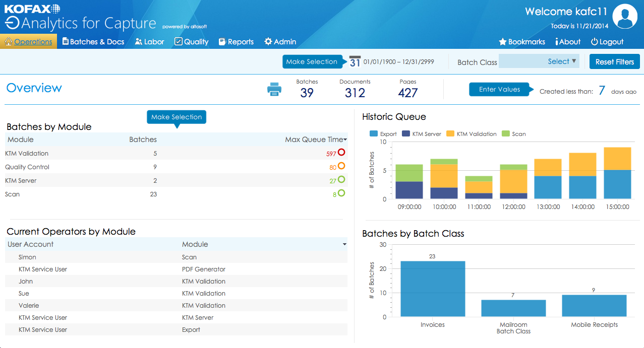Click the Documents count 312
644x348 pixels.
355,93
